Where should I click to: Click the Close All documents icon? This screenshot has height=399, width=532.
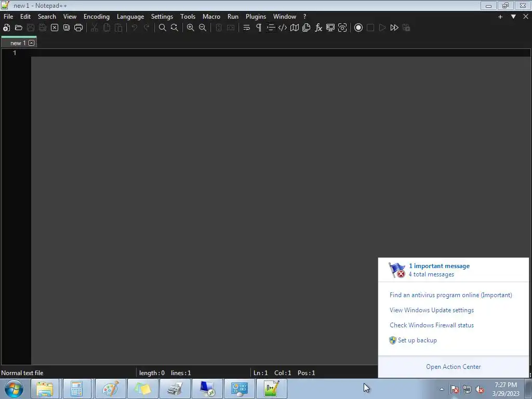(66, 28)
